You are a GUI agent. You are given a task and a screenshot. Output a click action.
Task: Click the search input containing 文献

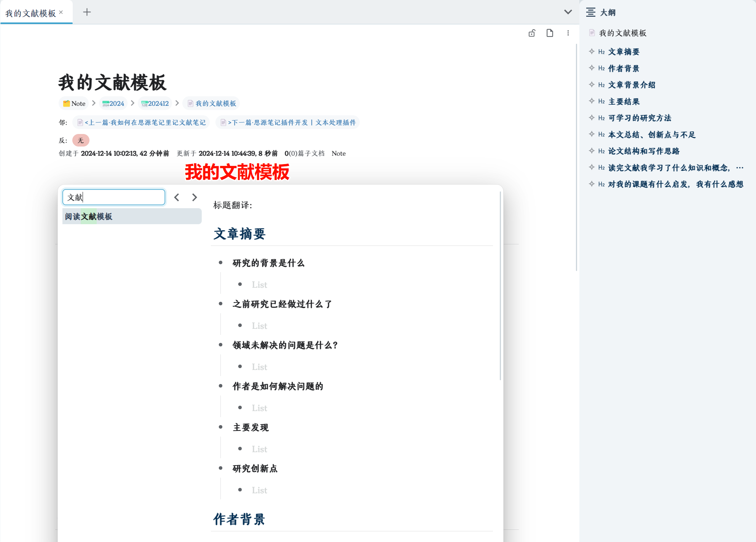[x=113, y=197]
